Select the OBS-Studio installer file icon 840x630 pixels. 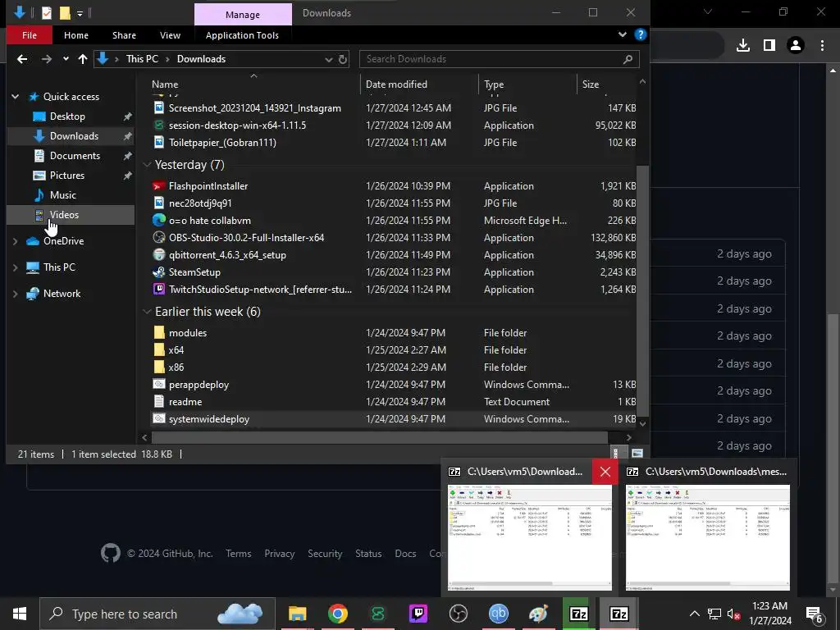158,237
